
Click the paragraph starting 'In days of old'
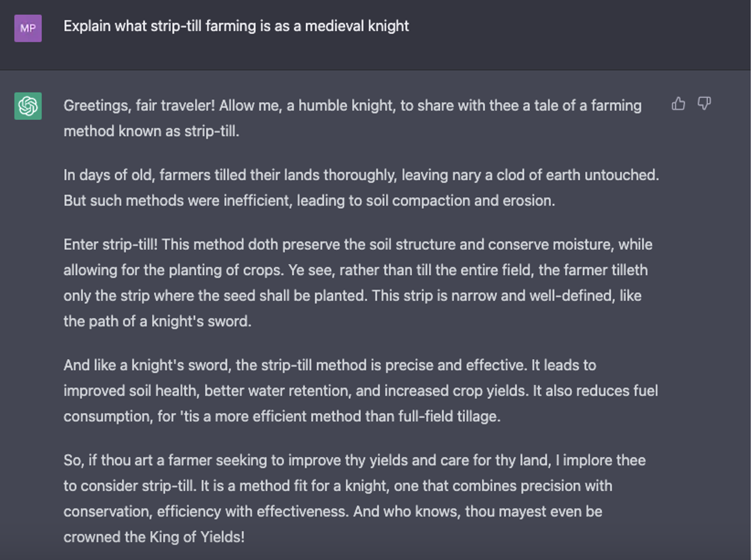361,187
